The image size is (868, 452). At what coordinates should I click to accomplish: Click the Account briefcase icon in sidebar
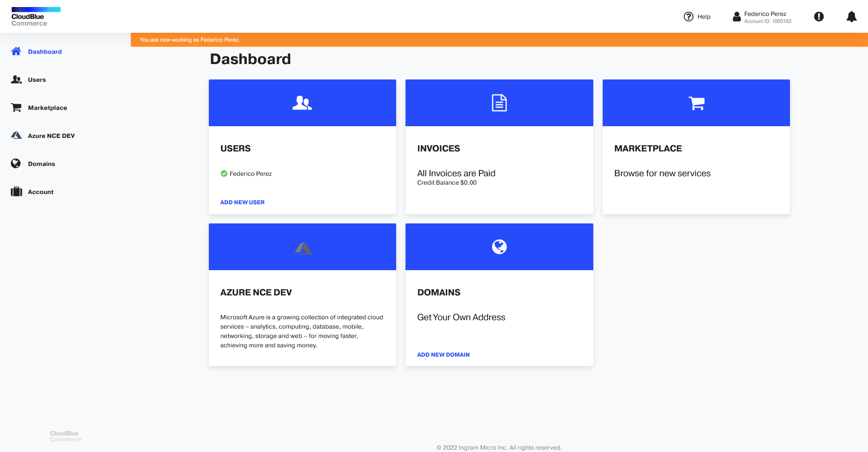coord(16,192)
